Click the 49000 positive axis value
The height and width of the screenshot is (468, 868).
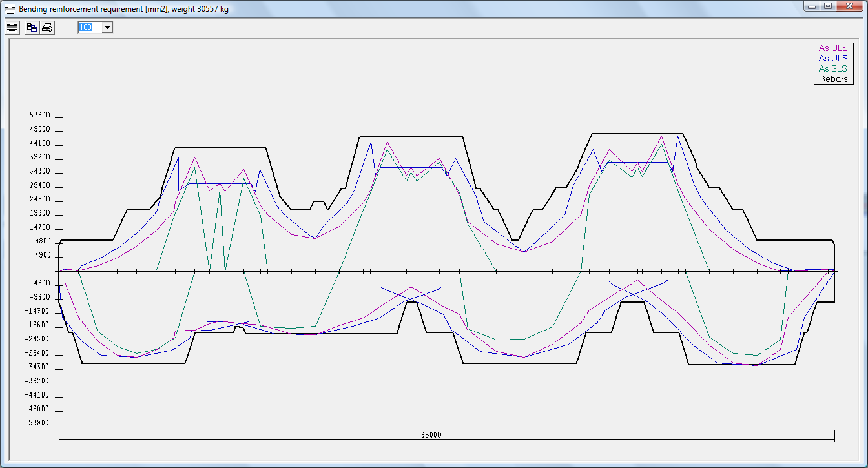[40, 129]
